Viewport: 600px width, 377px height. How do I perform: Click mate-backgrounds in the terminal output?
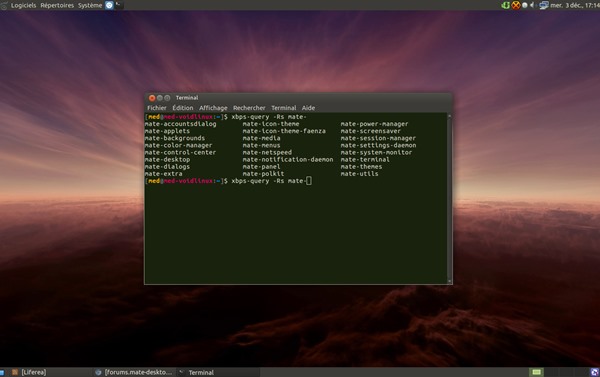[174, 138]
